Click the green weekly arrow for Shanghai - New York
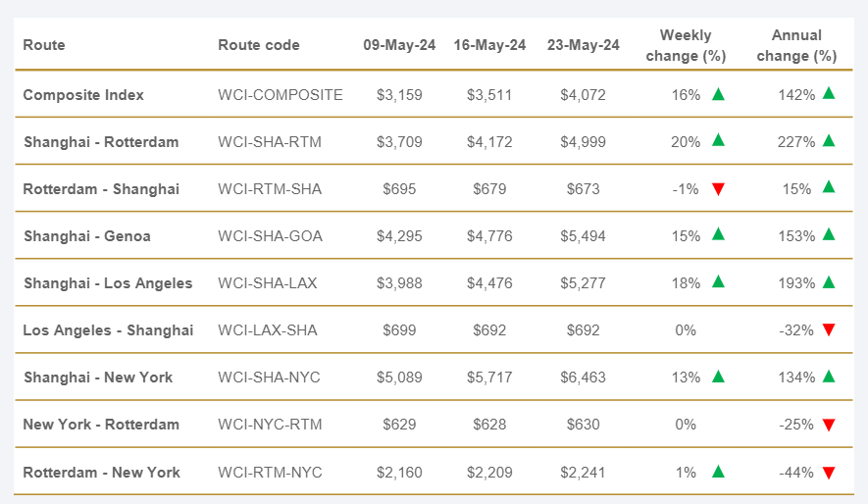868x504 pixels. (718, 377)
